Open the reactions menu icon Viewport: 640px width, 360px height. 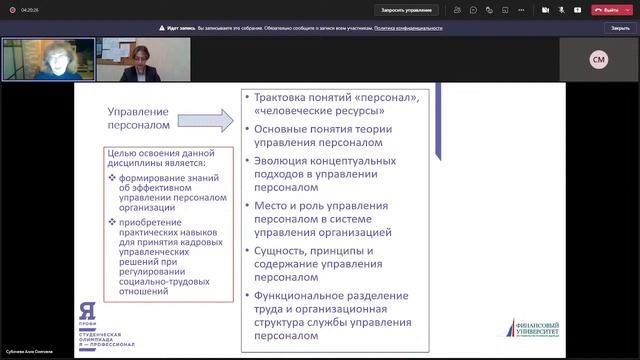pos(489,10)
